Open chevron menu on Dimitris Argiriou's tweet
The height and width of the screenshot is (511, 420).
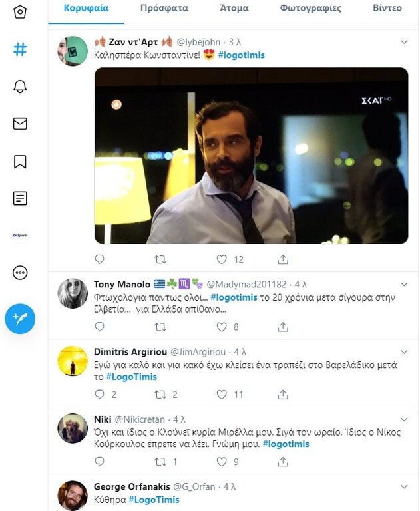[404, 351]
